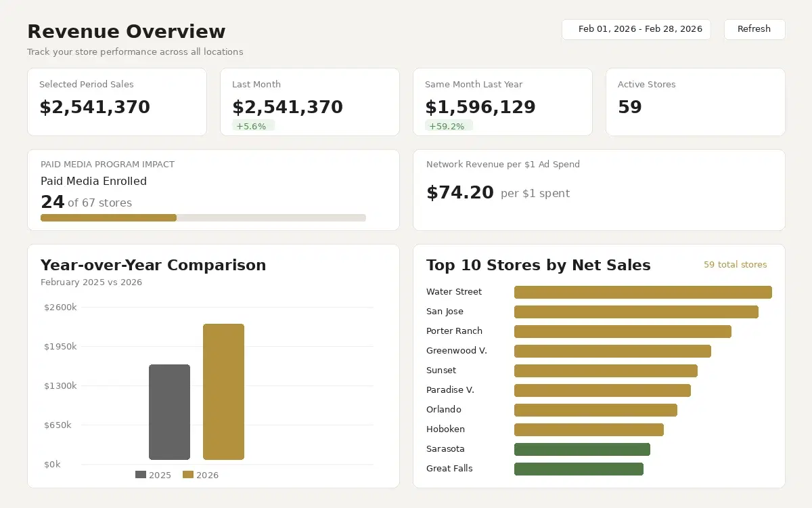Select the Network Revenue per Ad Spend card

(x=599, y=190)
